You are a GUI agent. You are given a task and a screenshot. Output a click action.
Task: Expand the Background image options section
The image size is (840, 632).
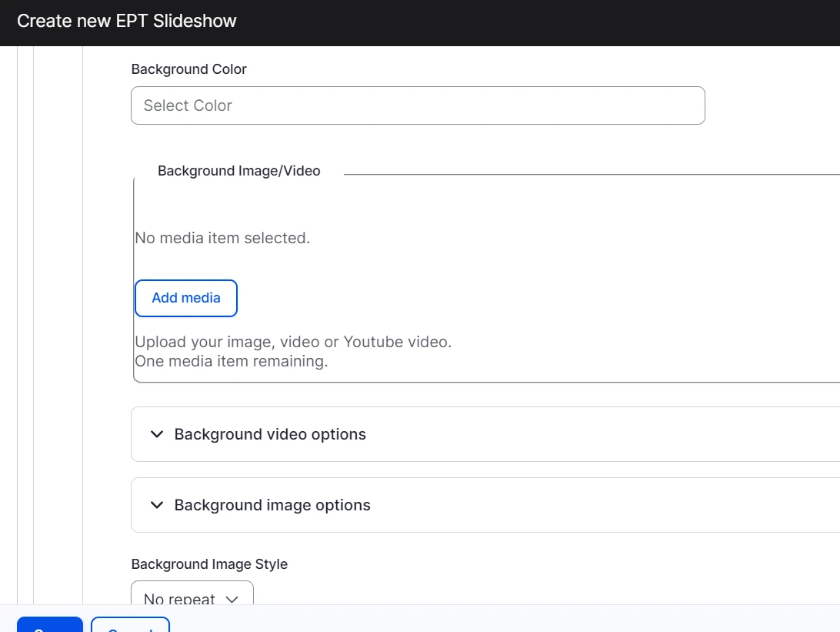pyautogui.click(x=273, y=505)
